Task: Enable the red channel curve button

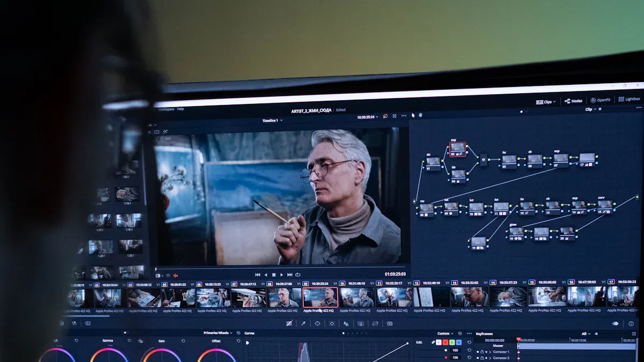Action: (x=445, y=343)
